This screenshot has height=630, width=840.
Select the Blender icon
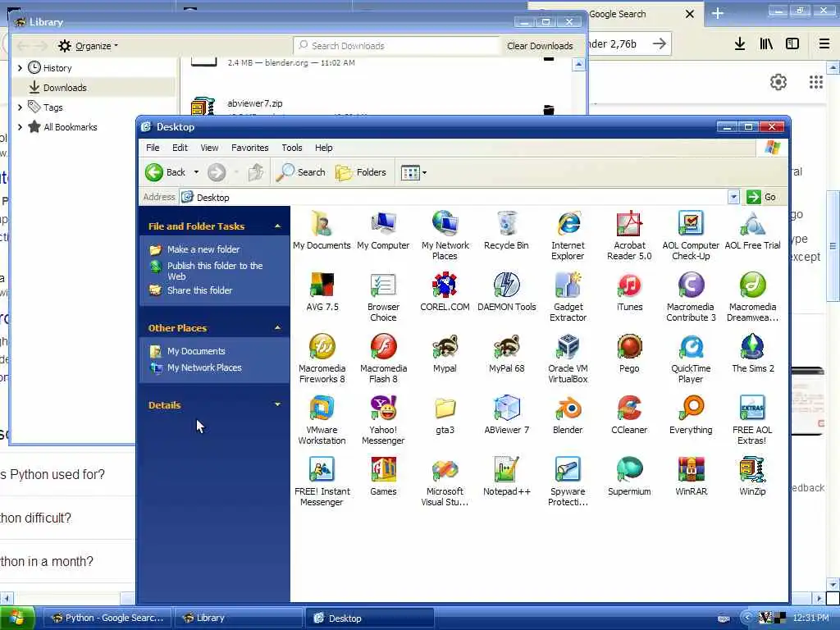pos(568,415)
